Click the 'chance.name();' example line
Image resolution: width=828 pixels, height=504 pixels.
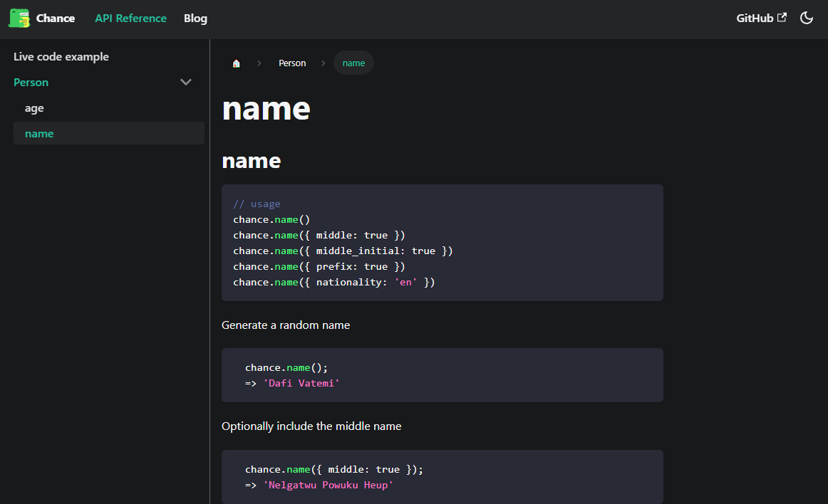coord(286,368)
